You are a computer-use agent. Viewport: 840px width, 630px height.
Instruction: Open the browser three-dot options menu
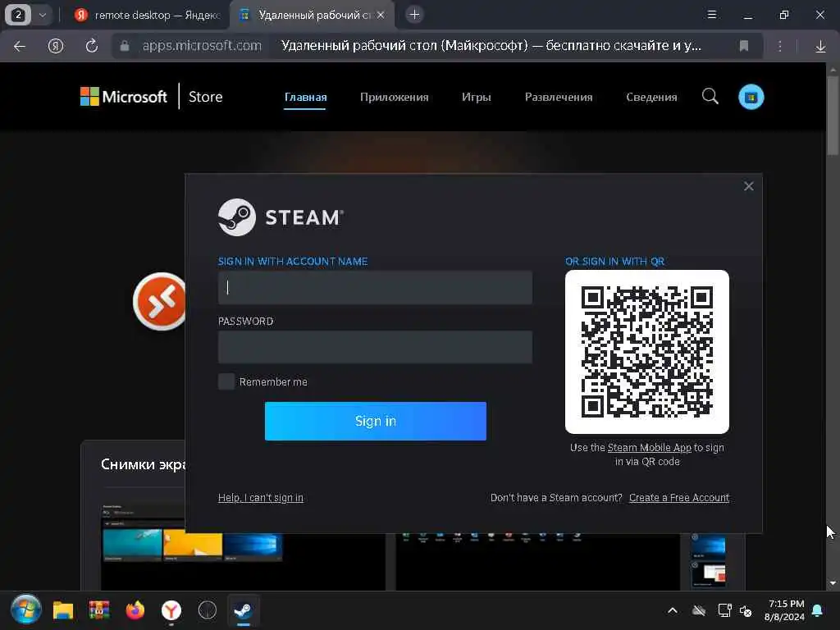tap(780, 46)
